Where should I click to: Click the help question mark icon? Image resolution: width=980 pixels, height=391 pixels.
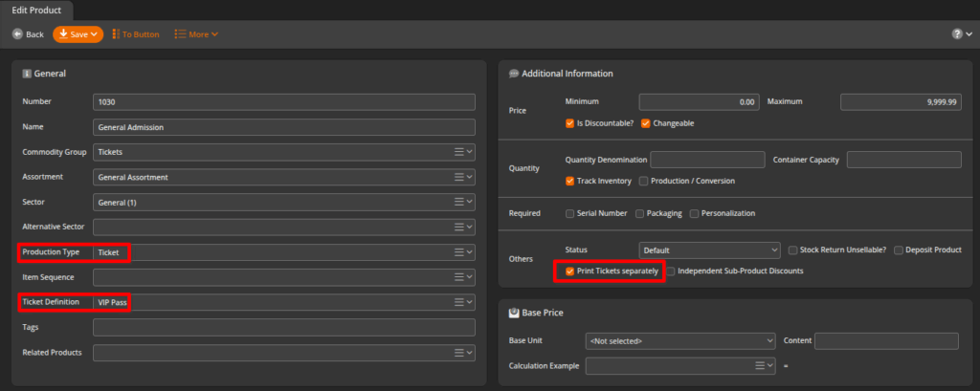tap(956, 34)
